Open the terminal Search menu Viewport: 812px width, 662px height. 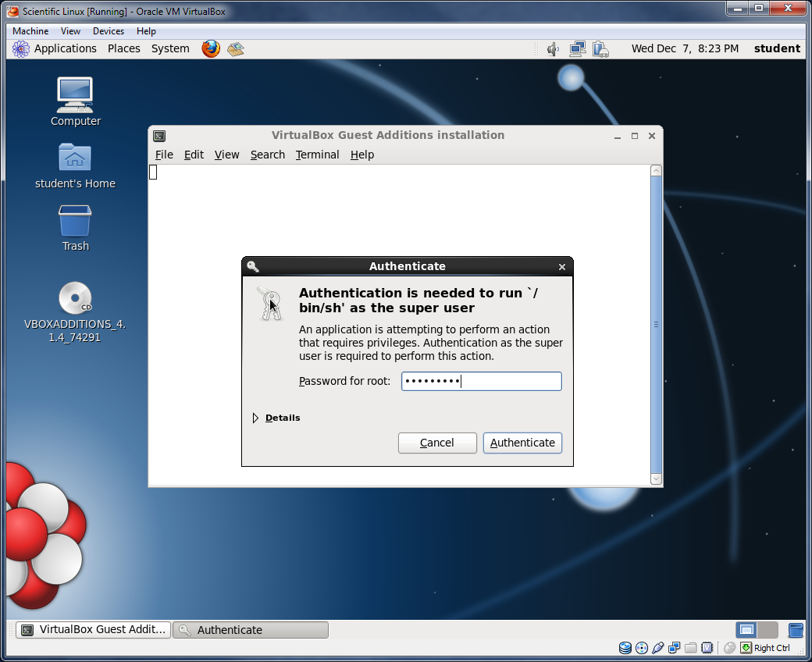[x=268, y=155]
